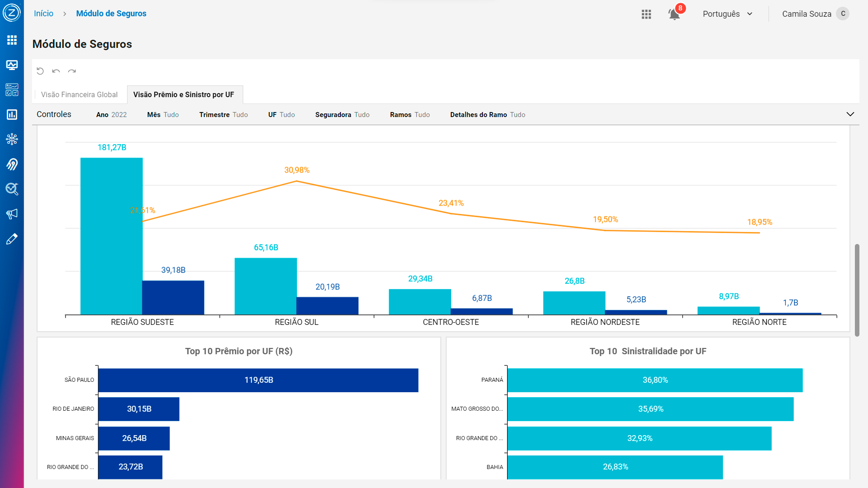This screenshot has width=868, height=488.
Task: Open the Trimestre filter
Action: pyautogui.click(x=223, y=115)
